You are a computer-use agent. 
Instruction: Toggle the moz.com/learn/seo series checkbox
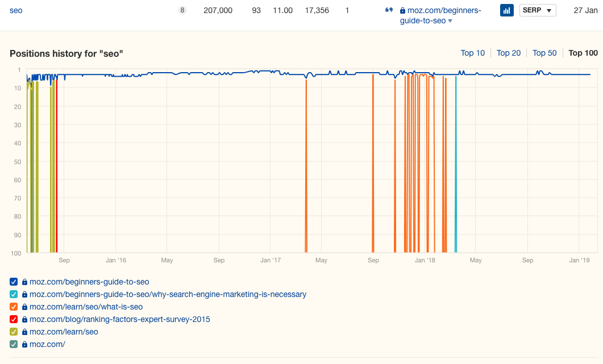14,332
